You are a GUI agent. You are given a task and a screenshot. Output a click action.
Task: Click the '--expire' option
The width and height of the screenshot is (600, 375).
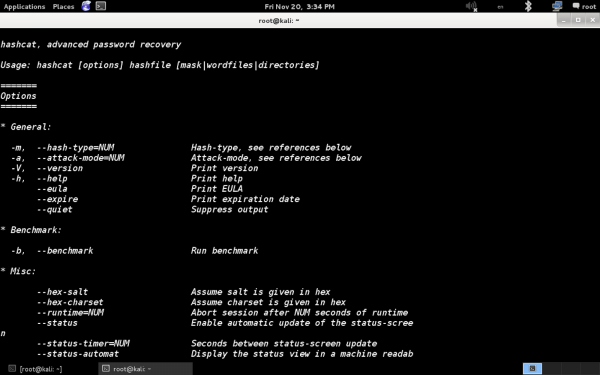tap(57, 199)
